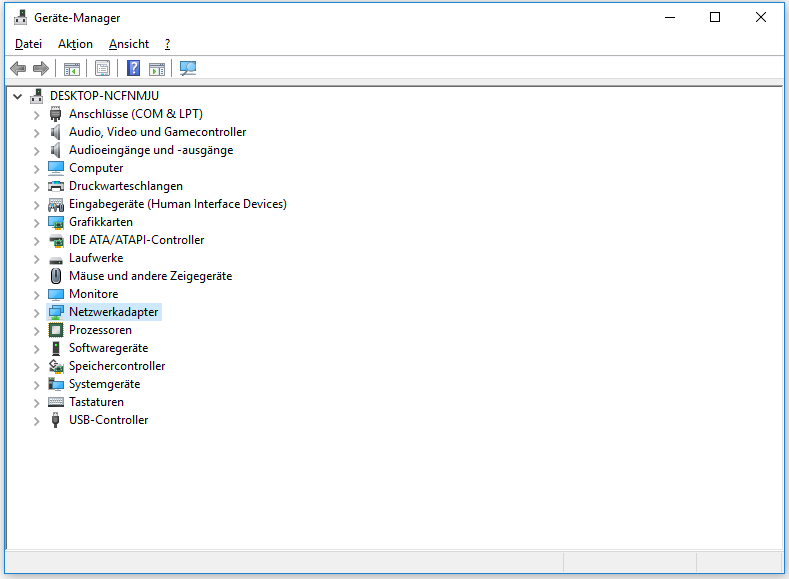Expand Audio, Video und Gamecontroller
This screenshot has height=579, width=789.
(36, 133)
